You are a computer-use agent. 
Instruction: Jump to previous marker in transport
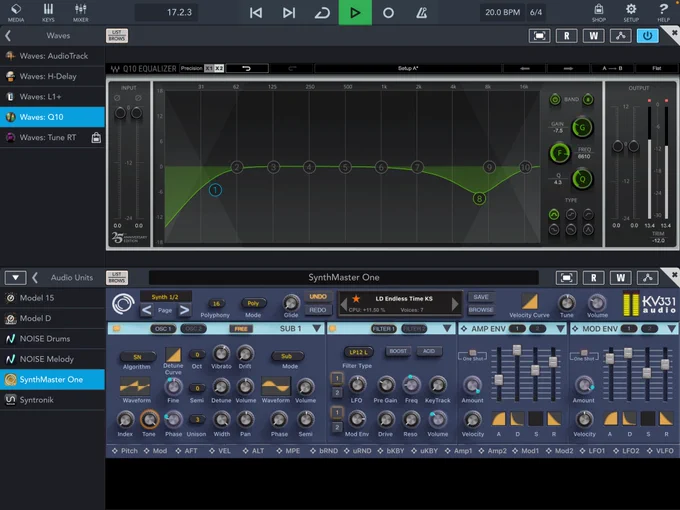[x=256, y=13]
